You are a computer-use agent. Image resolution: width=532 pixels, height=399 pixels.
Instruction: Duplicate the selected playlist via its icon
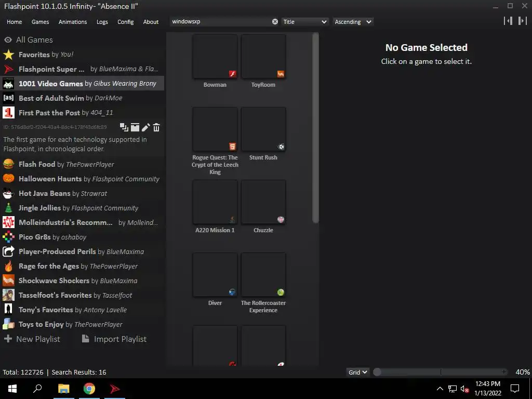124,127
